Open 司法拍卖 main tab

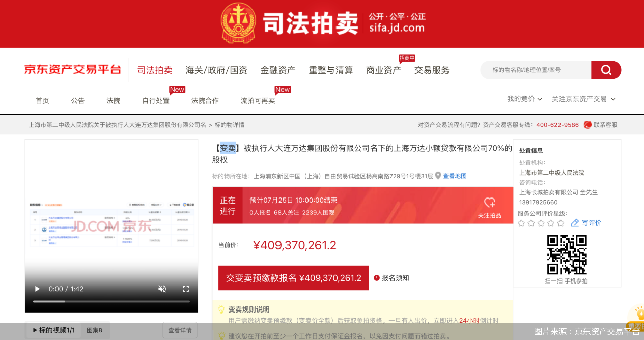click(155, 70)
